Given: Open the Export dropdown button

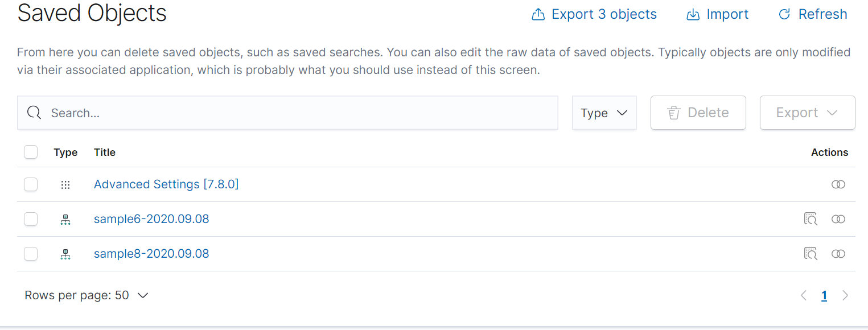Looking at the screenshot, I should point(807,113).
